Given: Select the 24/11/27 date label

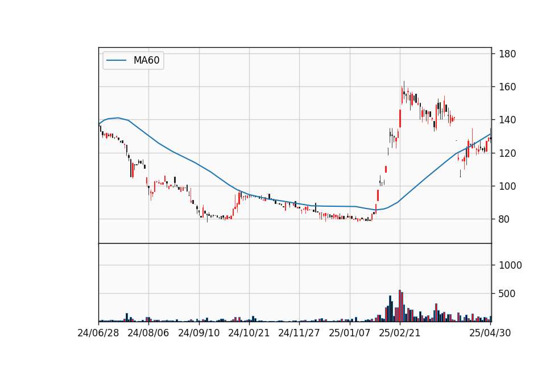Looking at the screenshot, I should coord(299,333).
